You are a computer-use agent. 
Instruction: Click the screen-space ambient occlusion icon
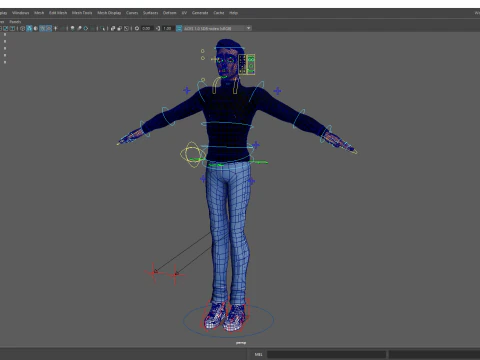[x=79, y=28]
